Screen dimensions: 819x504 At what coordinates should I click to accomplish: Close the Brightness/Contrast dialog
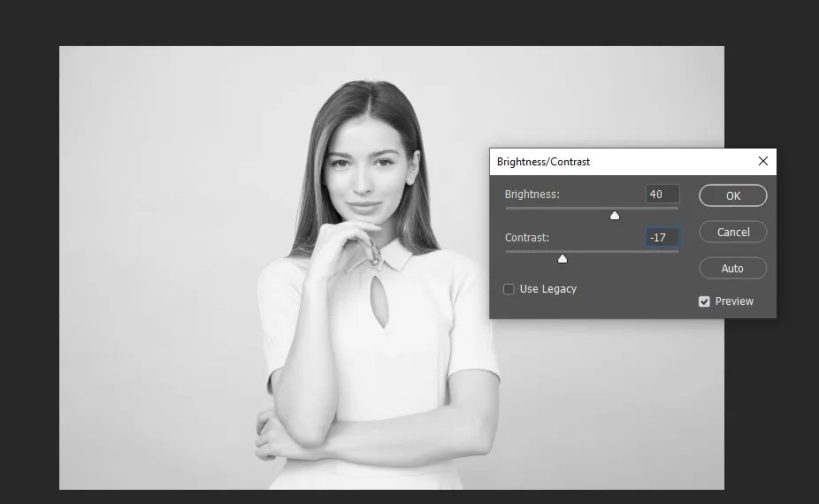[x=763, y=162]
